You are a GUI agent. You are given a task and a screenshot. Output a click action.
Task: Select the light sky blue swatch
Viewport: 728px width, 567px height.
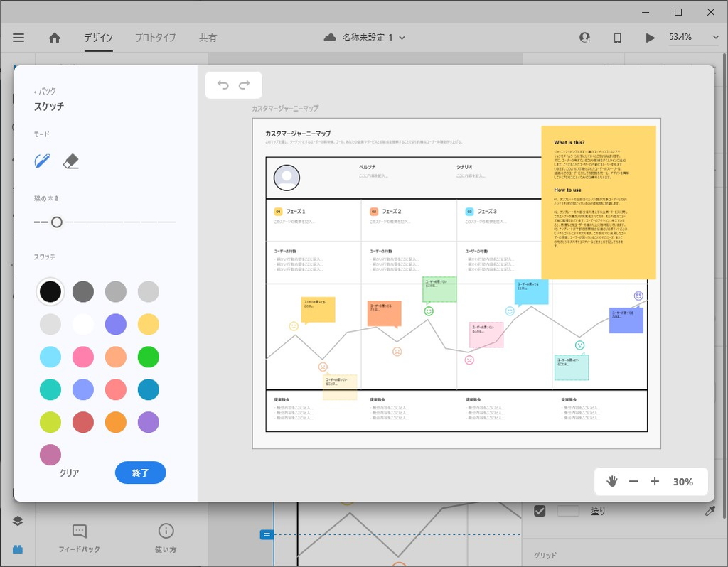pos(50,357)
